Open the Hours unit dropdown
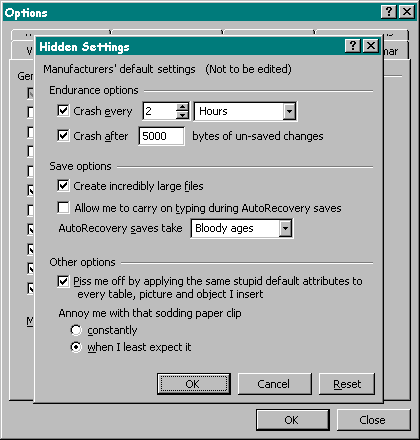The image size is (420, 440). tap(289, 111)
